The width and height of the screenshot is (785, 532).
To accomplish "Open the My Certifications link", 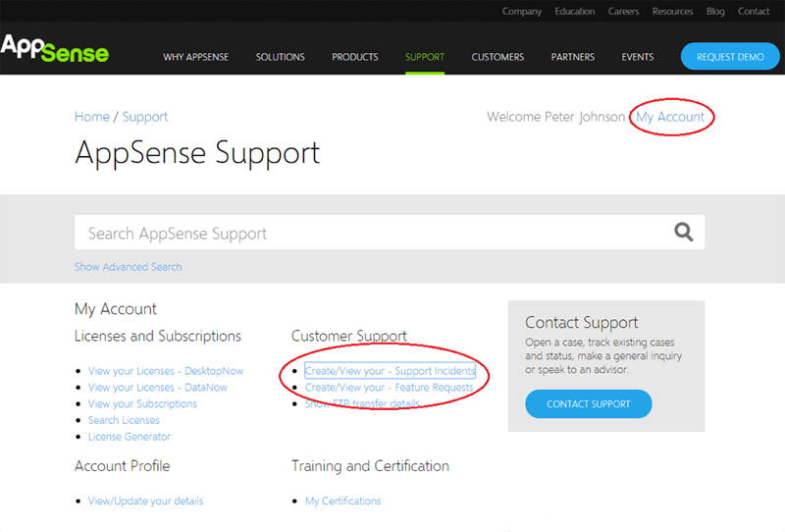I will click(342, 501).
